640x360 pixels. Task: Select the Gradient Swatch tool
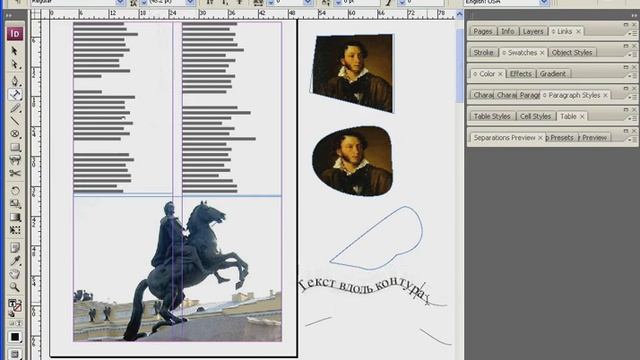pyautogui.click(x=15, y=217)
